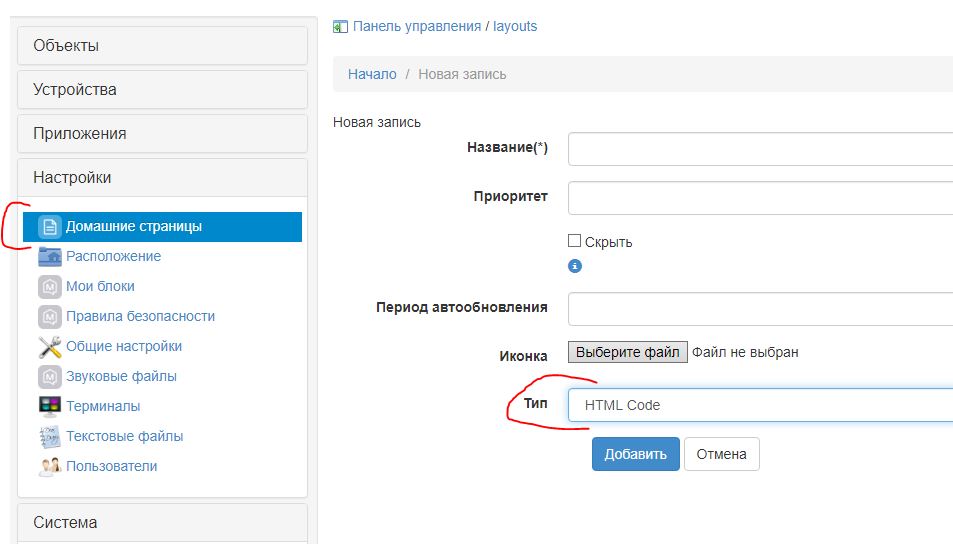Click the Правила безопасности icon
953x544 pixels.
tap(50, 316)
